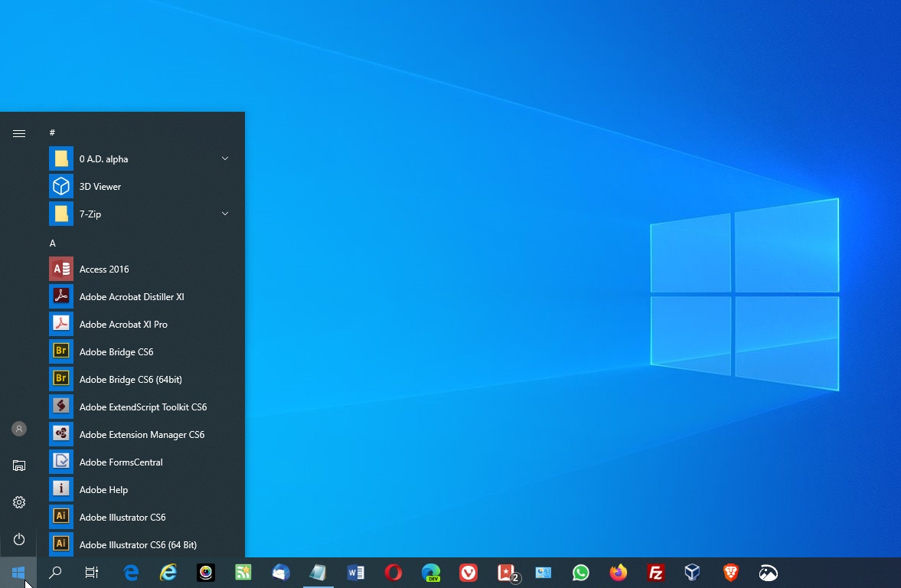The height and width of the screenshot is (588, 901).
Task: Open the 0 A.D. alpha folder entry
Action: coord(142,158)
